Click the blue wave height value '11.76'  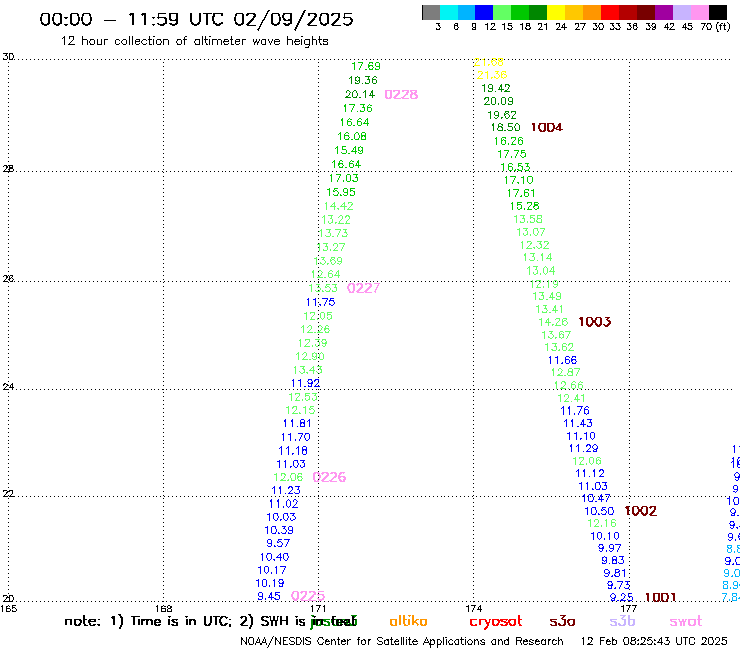click(575, 411)
